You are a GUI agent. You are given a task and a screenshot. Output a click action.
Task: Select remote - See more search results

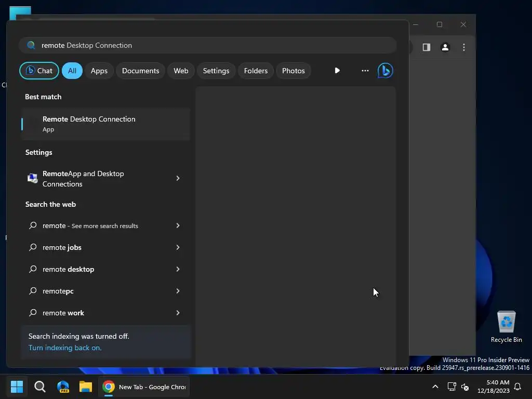105,225
